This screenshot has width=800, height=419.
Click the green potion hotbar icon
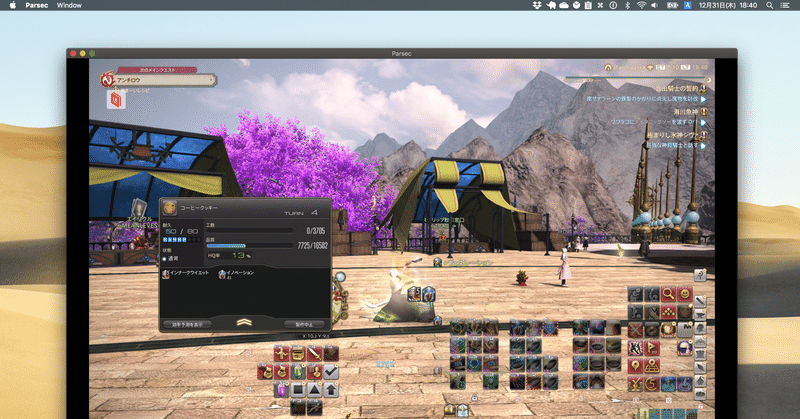[298, 372]
